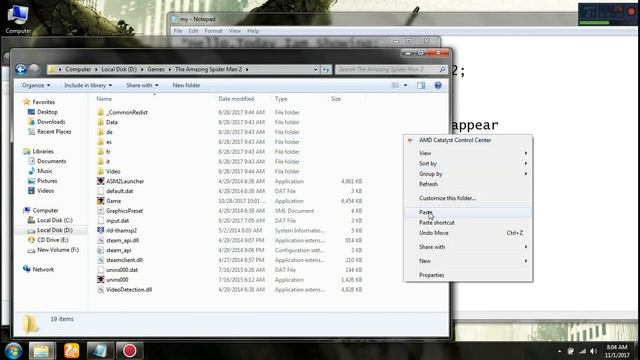
Task: Expand the context menu Share with submenu
Action: click(x=468, y=247)
